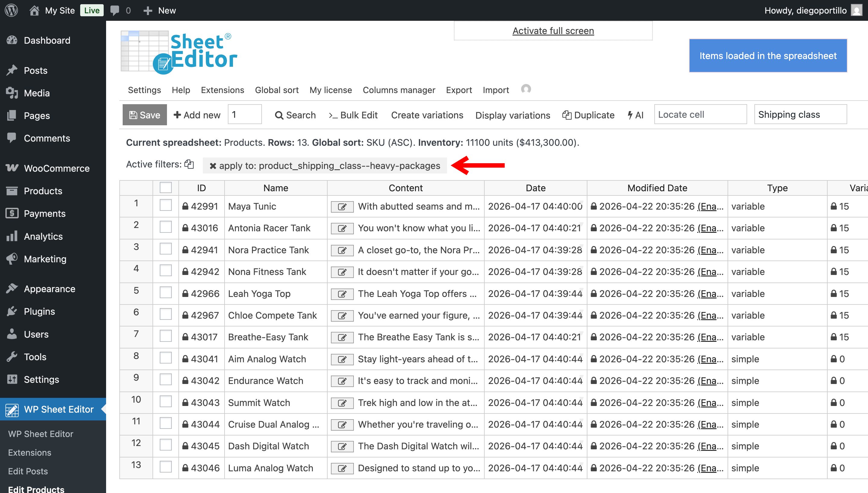Open the Shipping class dropdown field
This screenshot has height=493, width=868.
coord(800,115)
